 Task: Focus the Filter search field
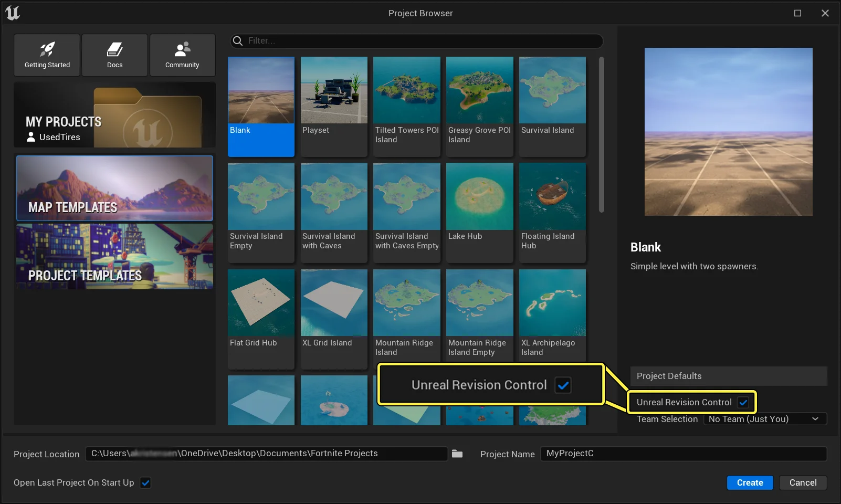point(417,41)
